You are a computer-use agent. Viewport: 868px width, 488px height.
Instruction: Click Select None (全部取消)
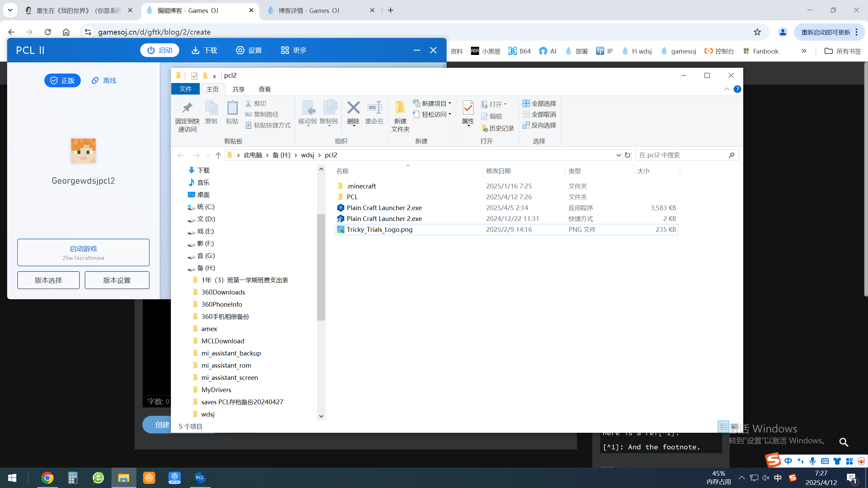point(539,114)
